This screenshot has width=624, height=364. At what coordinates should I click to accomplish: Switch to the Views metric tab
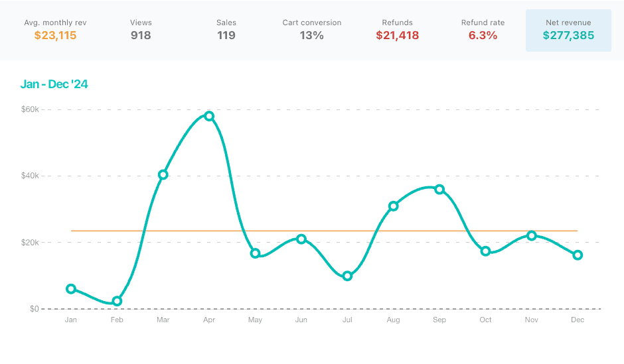141,30
